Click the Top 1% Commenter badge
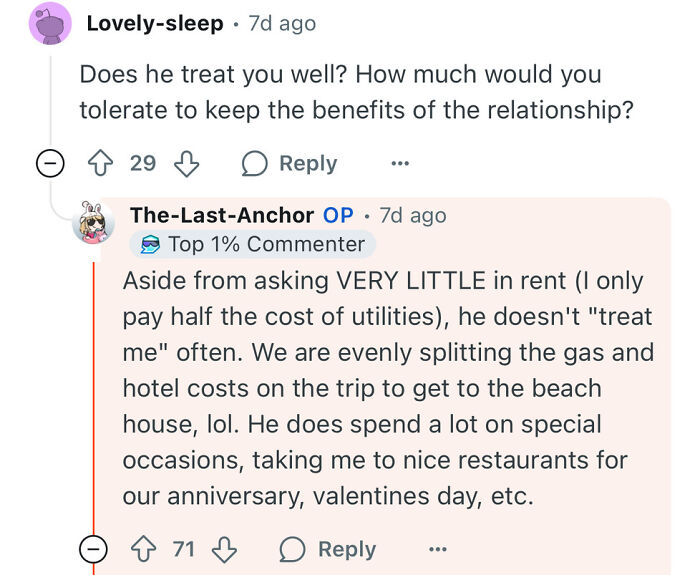Screen dimensions: 700x575 (252, 244)
